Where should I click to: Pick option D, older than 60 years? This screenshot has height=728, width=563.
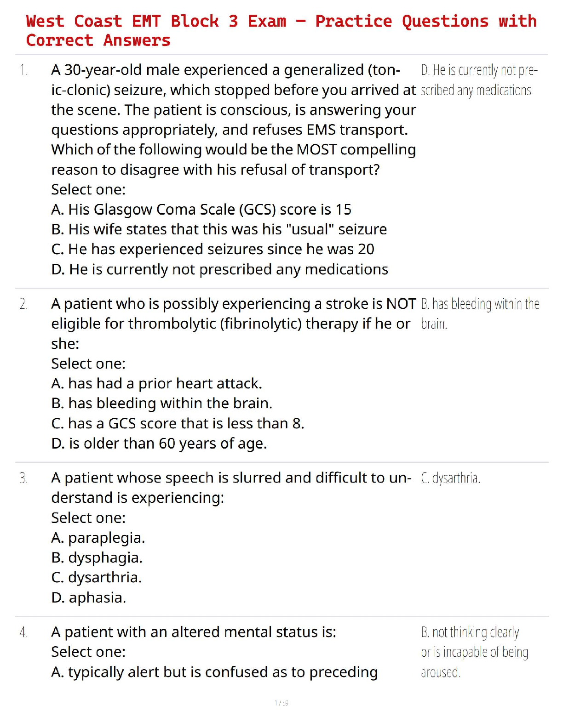(159, 444)
